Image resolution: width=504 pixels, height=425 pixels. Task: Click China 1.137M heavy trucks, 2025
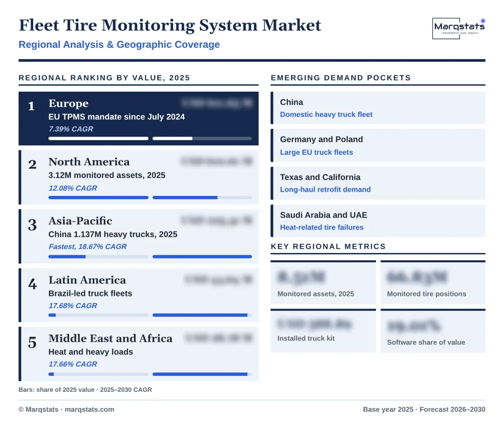[113, 234]
